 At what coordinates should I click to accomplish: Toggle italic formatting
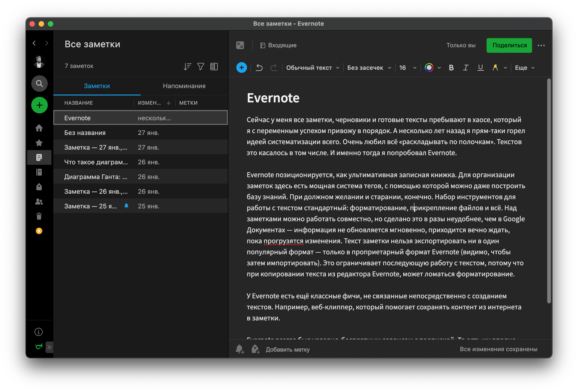[466, 67]
